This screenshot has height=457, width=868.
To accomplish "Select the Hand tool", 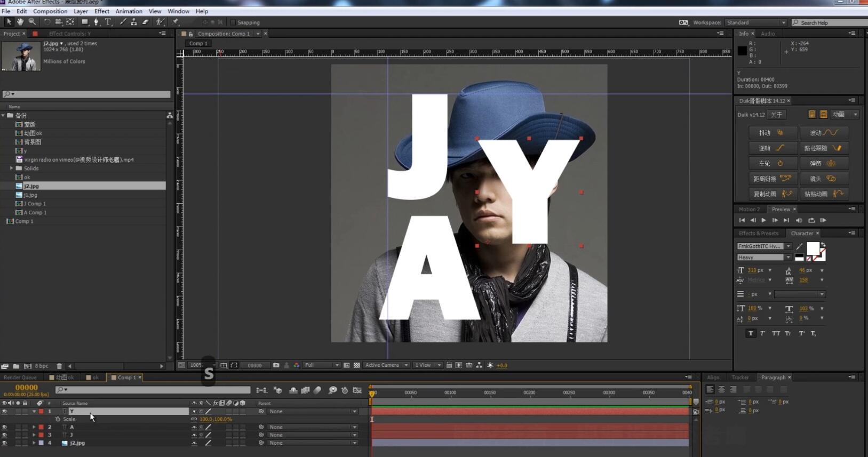I will [20, 22].
